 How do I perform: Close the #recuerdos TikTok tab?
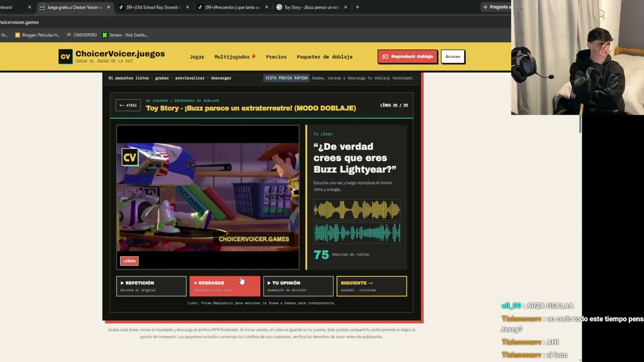coord(266,7)
